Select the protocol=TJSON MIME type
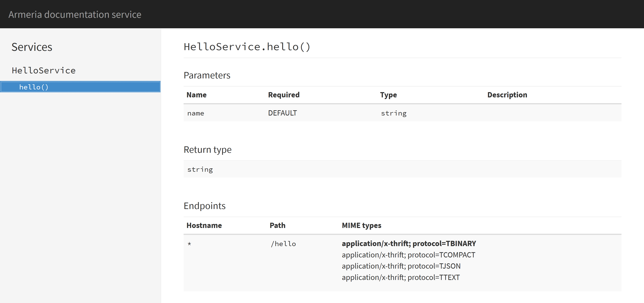644x303 pixels. [x=401, y=266]
